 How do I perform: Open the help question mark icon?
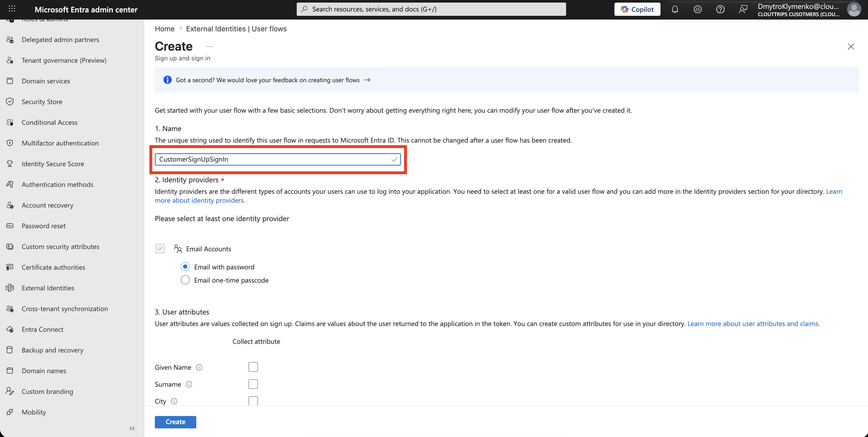tap(720, 9)
